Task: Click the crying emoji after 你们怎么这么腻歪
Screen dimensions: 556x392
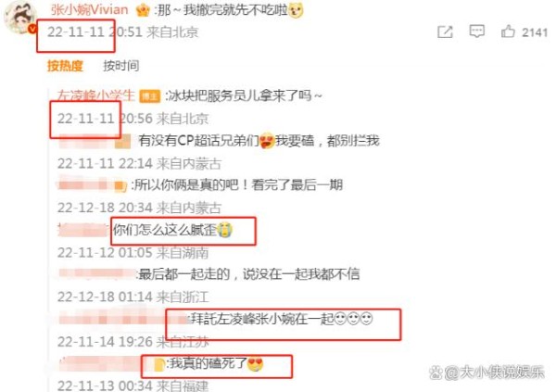Action: click(x=224, y=230)
